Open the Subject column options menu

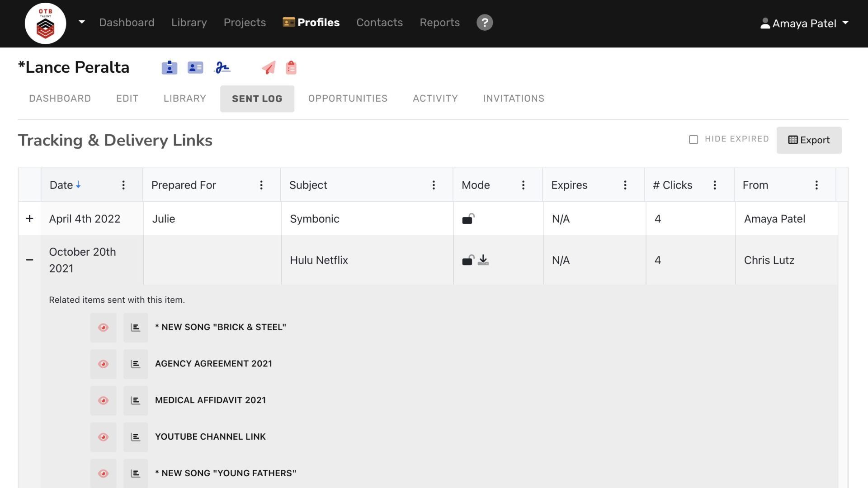(433, 185)
